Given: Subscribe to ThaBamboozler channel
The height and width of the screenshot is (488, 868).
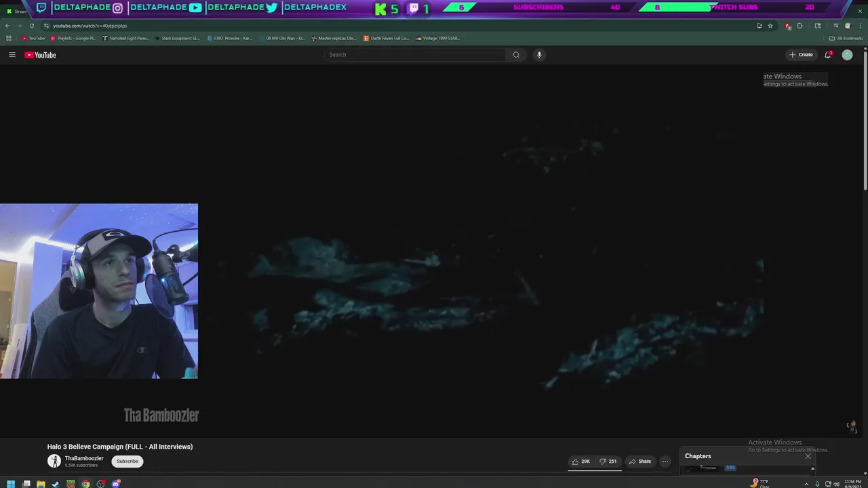Looking at the screenshot, I should pyautogui.click(x=127, y=462).
